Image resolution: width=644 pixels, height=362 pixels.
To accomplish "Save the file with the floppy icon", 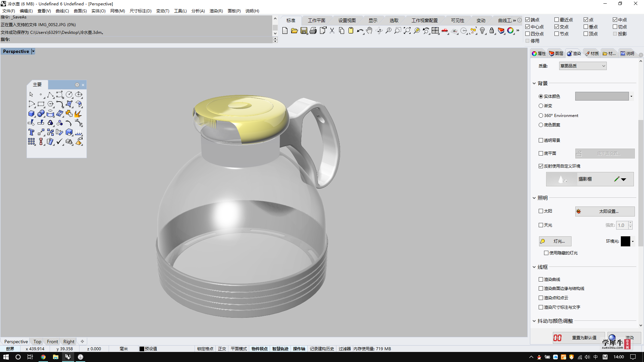I will point(304,31).
